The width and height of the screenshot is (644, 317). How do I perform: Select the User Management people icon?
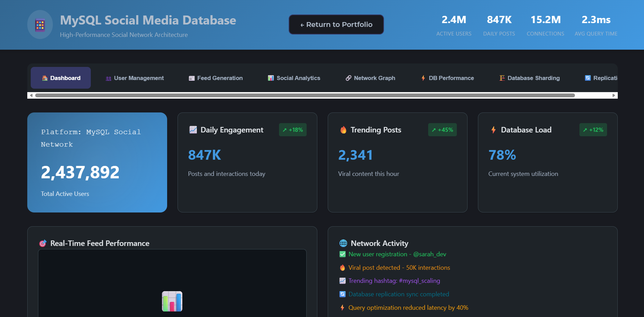tap(108, 78)
